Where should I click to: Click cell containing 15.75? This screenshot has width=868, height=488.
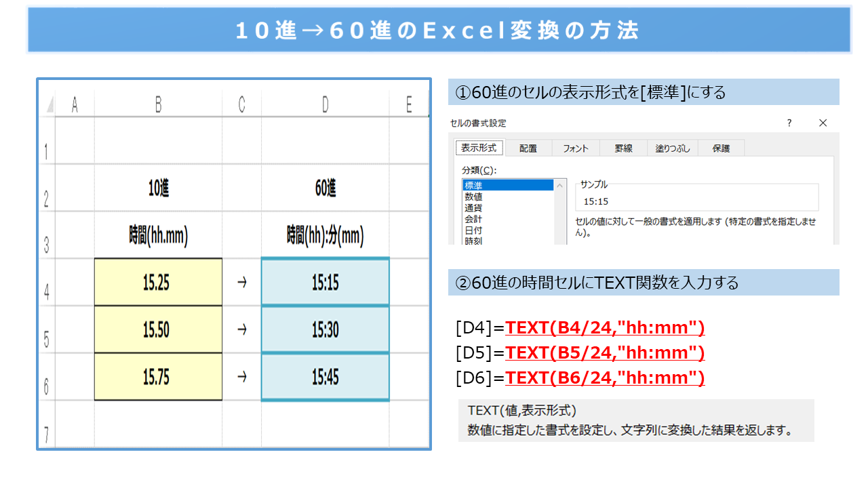(x=158, y=377)
